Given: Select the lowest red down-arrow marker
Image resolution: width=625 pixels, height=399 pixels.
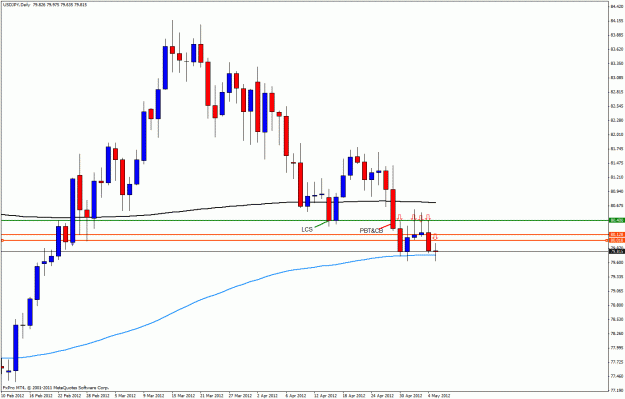Looking at the screenshot, I should click(x=435, y=237).
